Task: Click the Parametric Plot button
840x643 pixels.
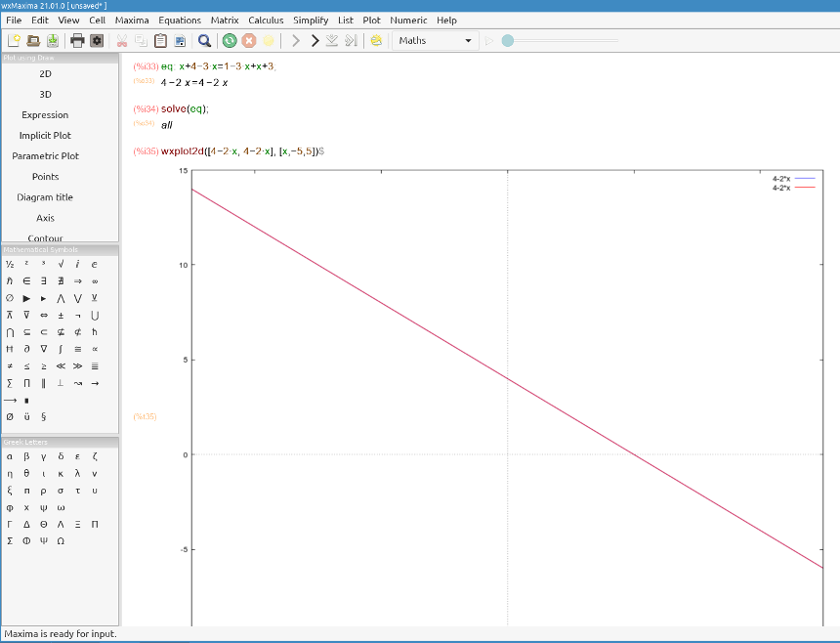Action: 45,156
